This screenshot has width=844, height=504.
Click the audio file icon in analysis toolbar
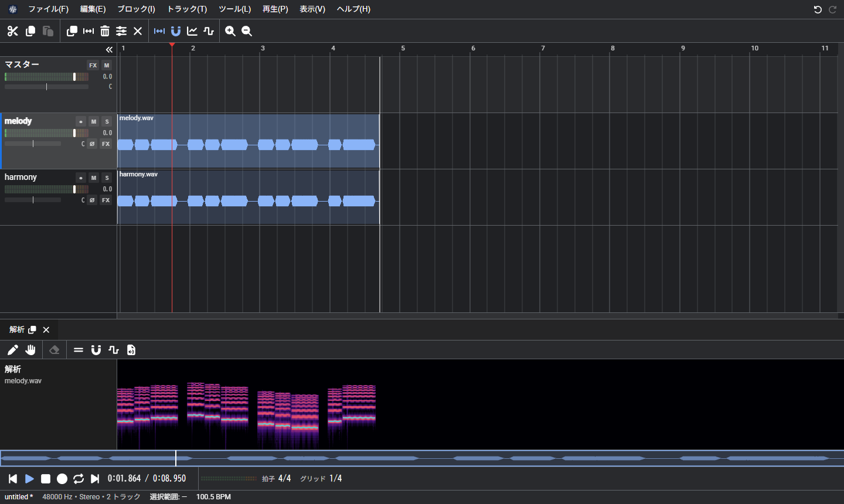131,350
